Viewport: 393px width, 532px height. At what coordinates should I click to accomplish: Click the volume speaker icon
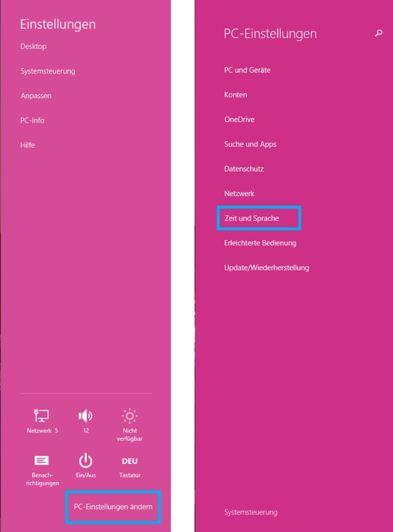tap(86, 415)
